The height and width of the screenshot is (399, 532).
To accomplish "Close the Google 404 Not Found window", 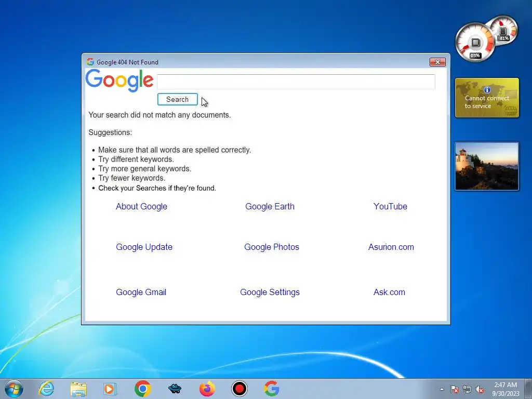I will 437,62.
